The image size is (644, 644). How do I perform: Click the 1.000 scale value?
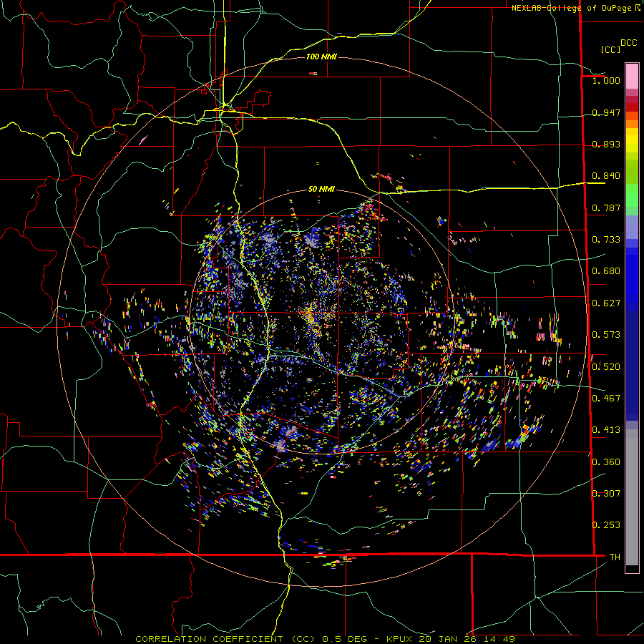(x=606, y=80)
